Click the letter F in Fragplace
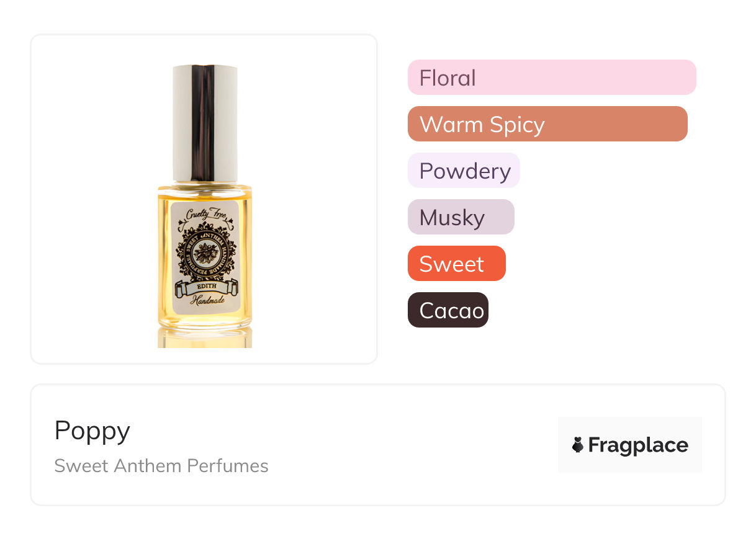Screen dimensions: 756x536 595,445
